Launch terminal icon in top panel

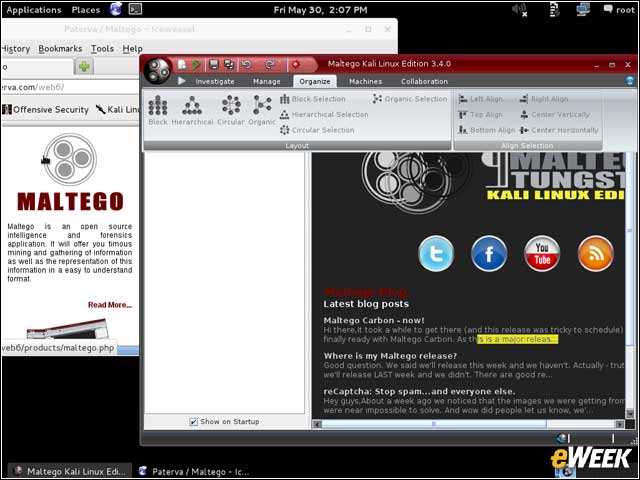pos(135,9)
